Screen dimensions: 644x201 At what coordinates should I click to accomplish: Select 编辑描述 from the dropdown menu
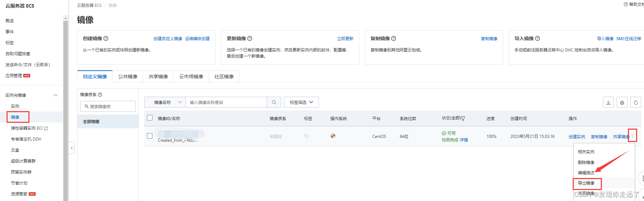tap(586, 173)
